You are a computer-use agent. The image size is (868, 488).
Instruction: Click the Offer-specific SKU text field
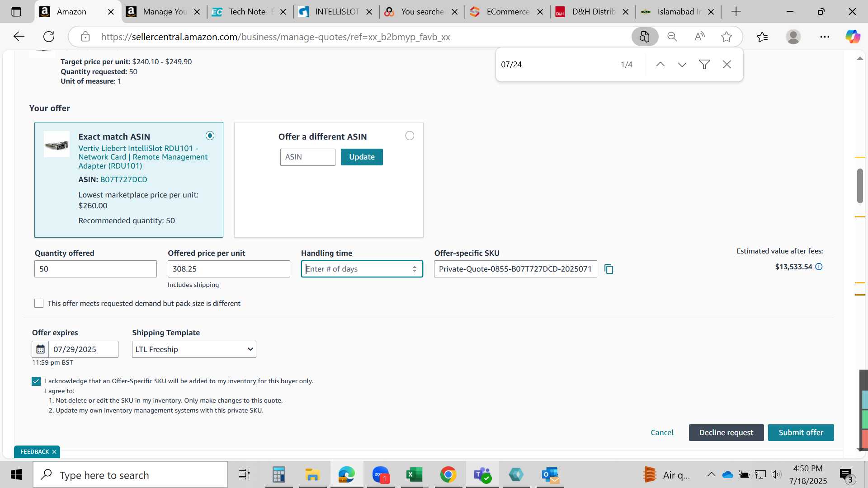coord(515,269)
